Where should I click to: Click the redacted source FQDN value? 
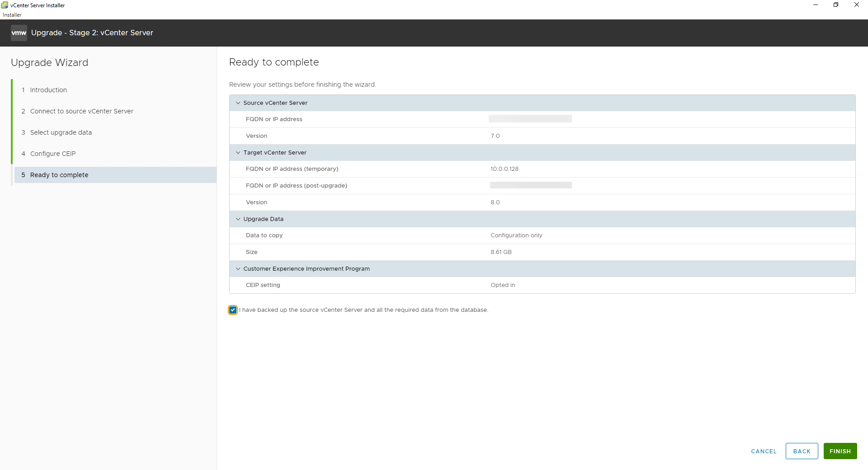pyautogui.click(x=530, y=119)
